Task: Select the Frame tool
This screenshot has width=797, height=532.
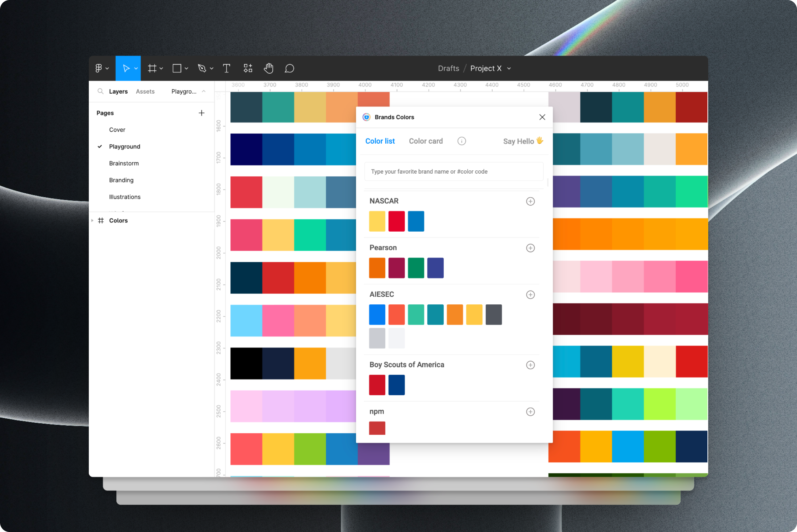Action: pyautogui.click(x=152, y=68)
